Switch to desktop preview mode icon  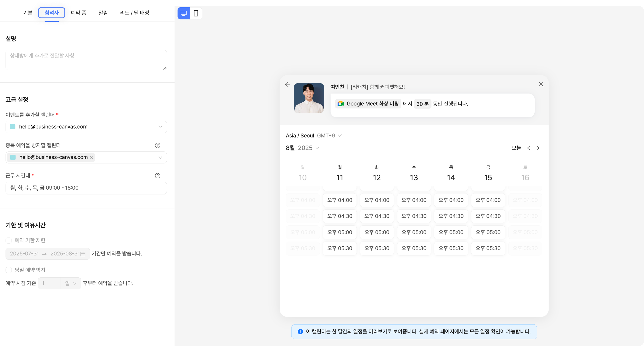pos(184,13)
